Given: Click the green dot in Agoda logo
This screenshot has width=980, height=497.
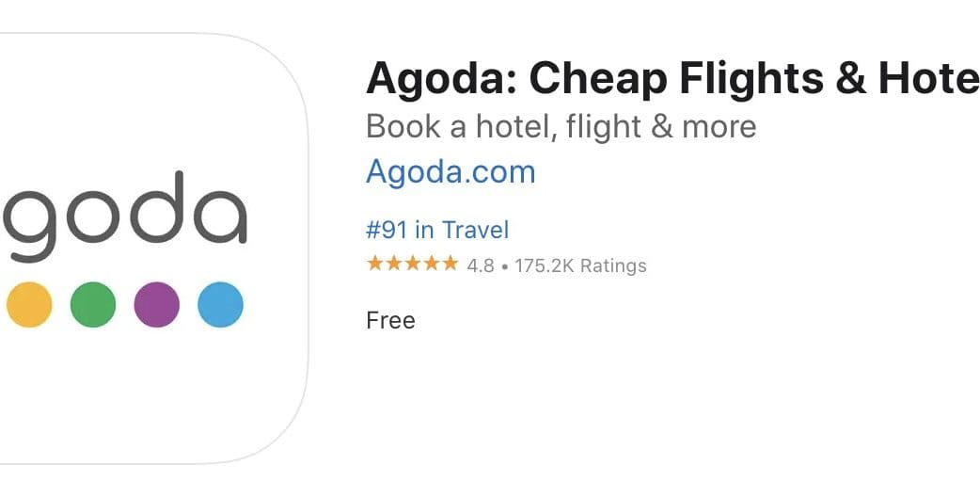Looking at the screenshot, I should 92,305.
